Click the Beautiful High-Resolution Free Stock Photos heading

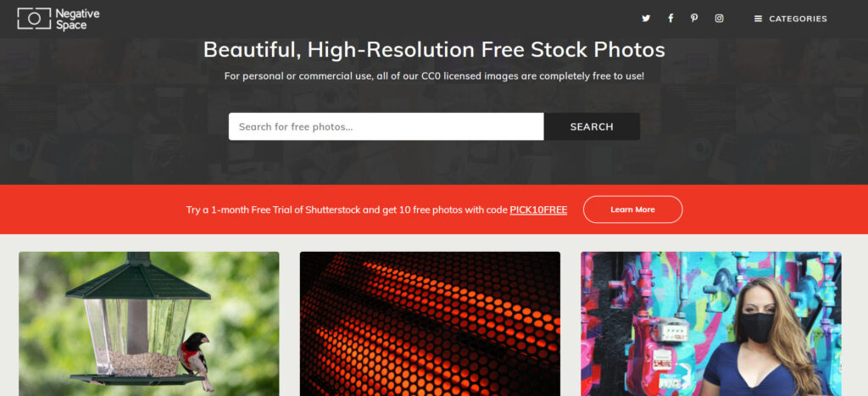(x=434, y=50)
